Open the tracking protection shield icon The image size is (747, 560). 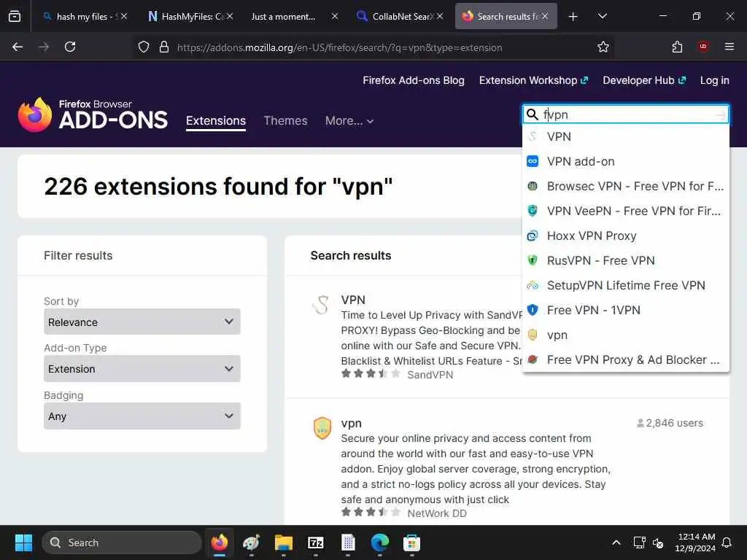[x=144, y=47]
